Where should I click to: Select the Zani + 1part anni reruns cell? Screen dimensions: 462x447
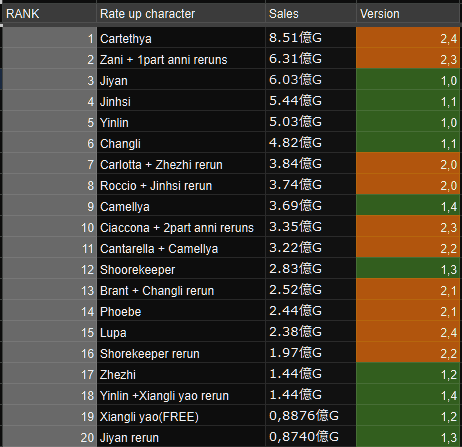[181, 59]
